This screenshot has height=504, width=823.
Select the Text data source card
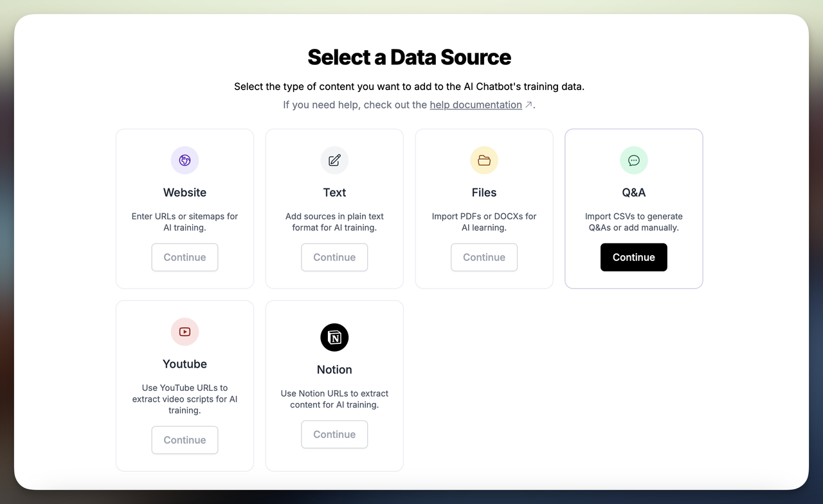click(334, 208)
